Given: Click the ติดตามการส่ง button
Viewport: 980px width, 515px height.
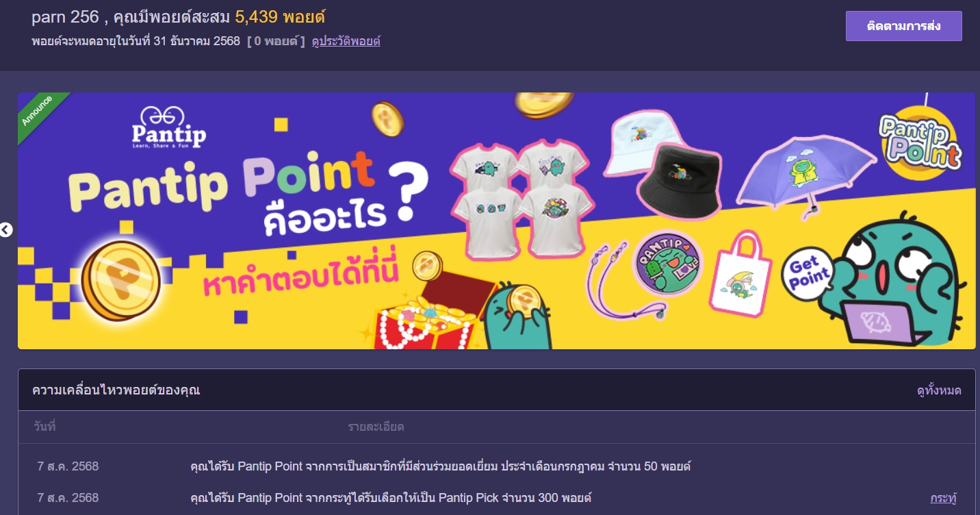Looking at the screenshot, I should 903,26.
